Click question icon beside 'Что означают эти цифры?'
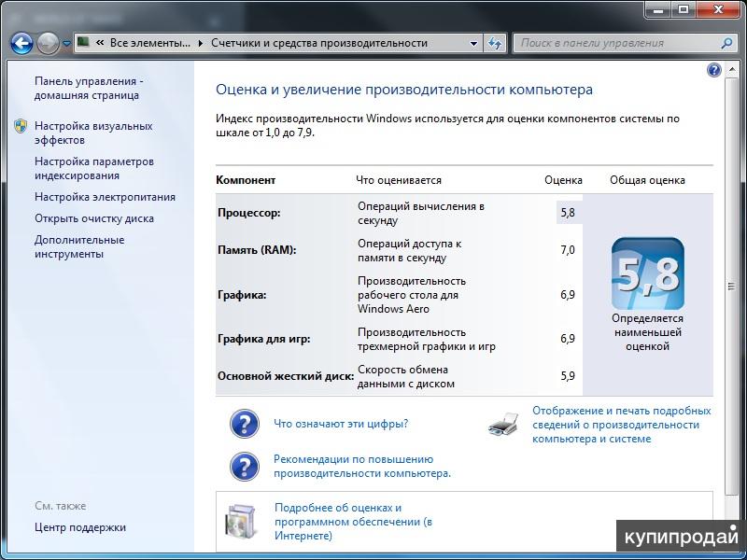 pyautogui.click(x=245, y=424)
